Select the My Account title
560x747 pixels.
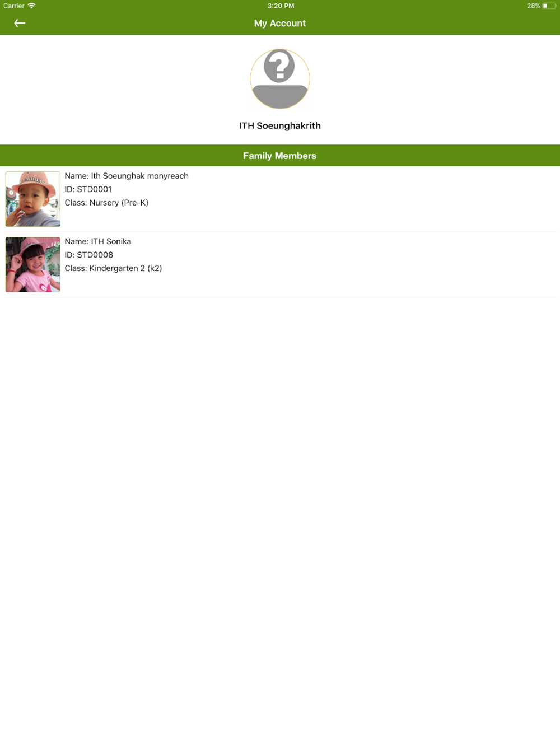click(280, 23)
